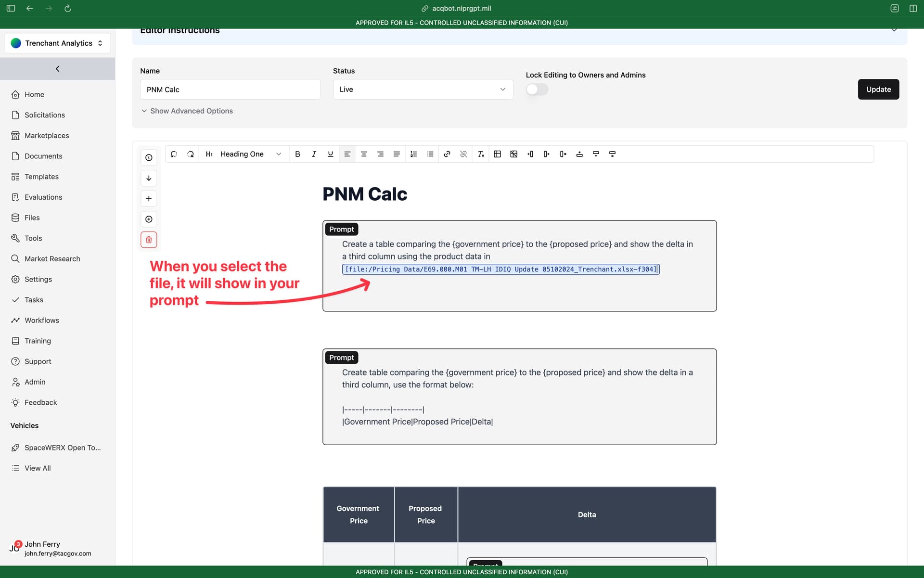Click the undo icon in the editor toolbar

point(174,154)
